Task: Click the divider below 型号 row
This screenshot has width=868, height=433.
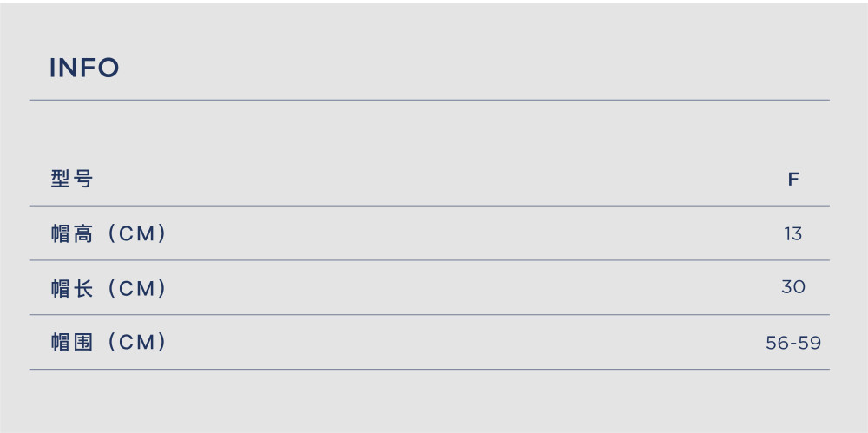Action: (429, 206)
